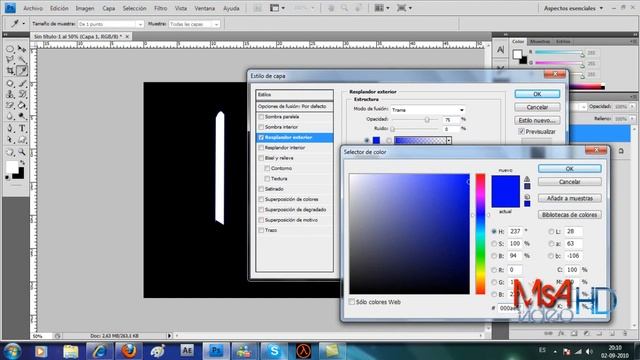The height and width of the screenshot is (360, 640).
Task: Click out-of-gamut warning triangle in color picker
Action: [x=527, y=179]
